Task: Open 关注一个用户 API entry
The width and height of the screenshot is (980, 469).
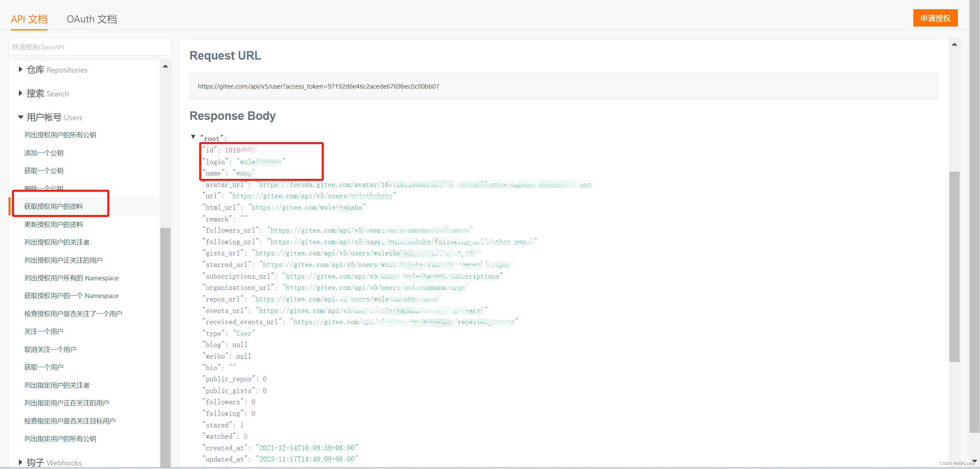Action: tap(44, 331)
